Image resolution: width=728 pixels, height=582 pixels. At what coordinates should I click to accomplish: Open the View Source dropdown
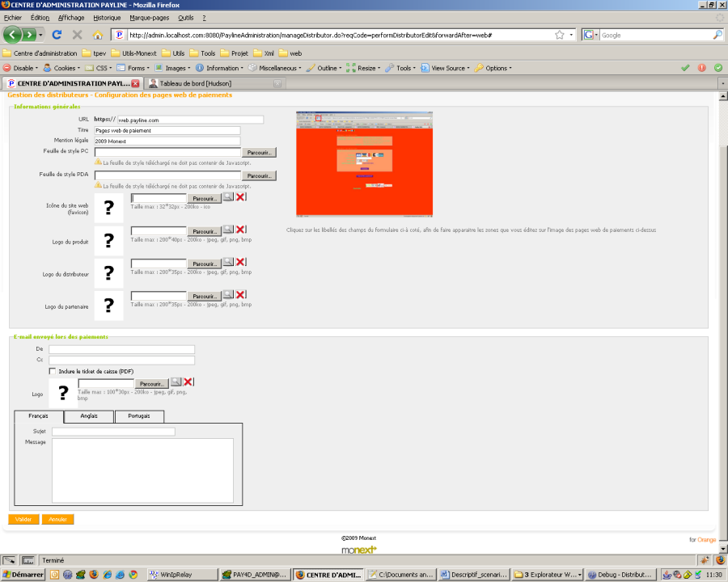[445, 68]
